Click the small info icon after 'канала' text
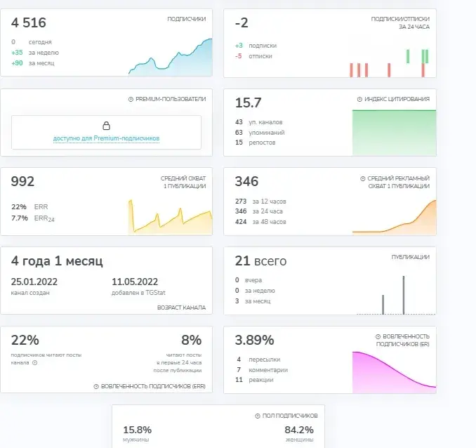This screenshot has height=448, width=476. [35, 362]
